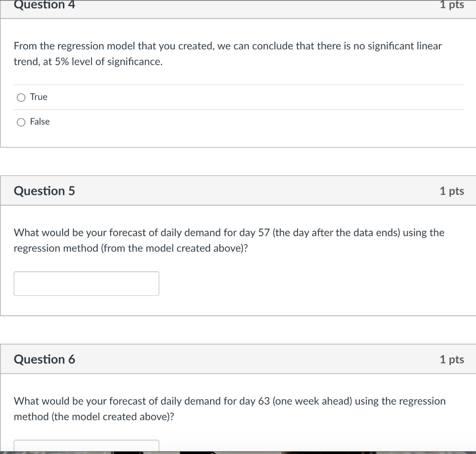Viewport: 476px width, 454px height.
Task: Click the Question 6 heading
Action: coord(44,359)
